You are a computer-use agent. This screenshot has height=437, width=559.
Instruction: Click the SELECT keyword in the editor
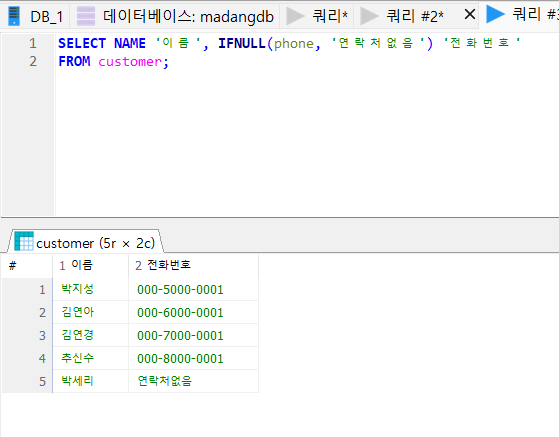[x=82, y=43]
